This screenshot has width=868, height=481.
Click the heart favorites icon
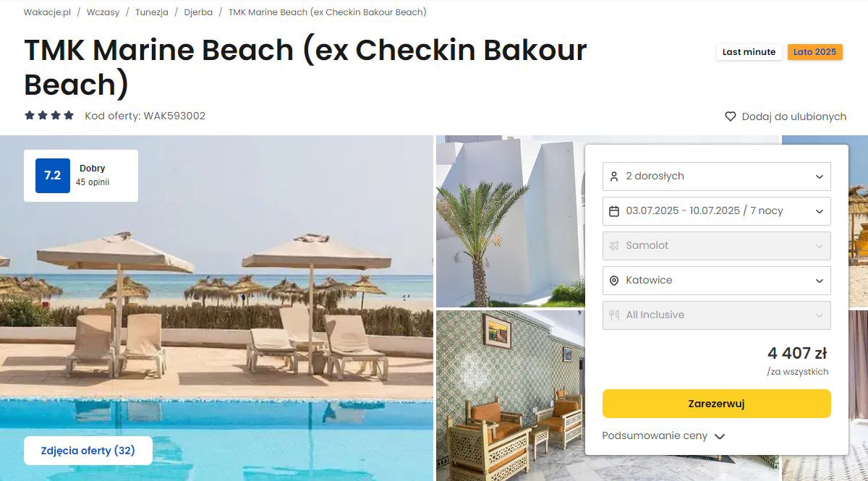pos(731,116)
